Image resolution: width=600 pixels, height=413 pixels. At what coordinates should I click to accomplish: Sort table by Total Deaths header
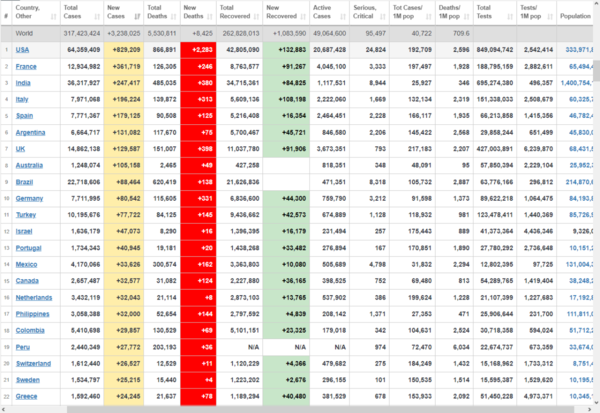[x=162, y=16]
